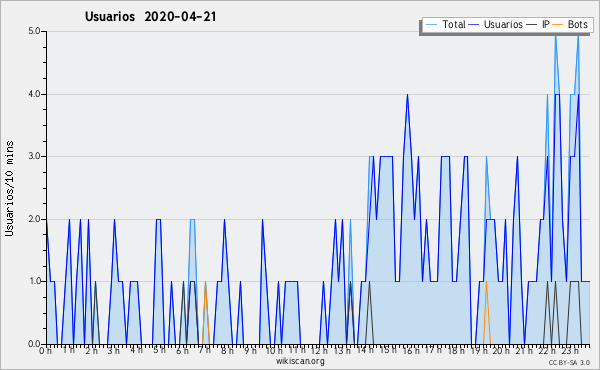The height and width of the screenshot is (370, 600).
Task: Click the '1.0' y-axis value
Action: [34, 281]
